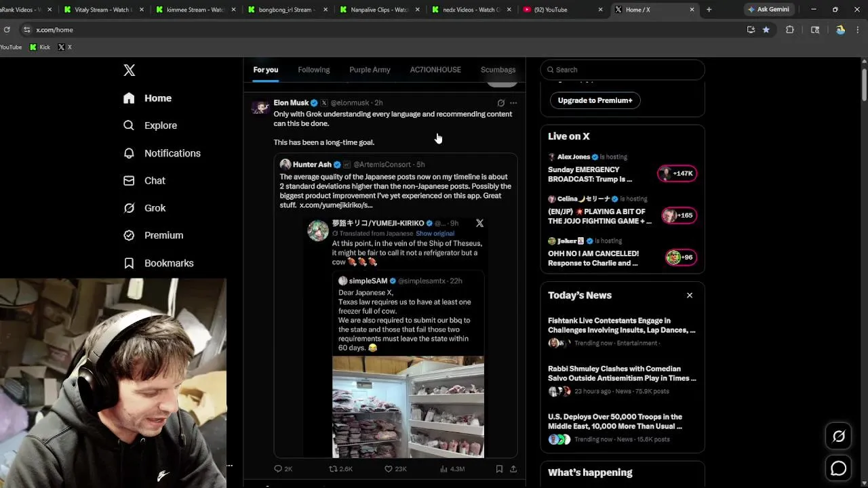Open Hunter Ash's quoted profile name
868x488 pixels.
[312, 165]
